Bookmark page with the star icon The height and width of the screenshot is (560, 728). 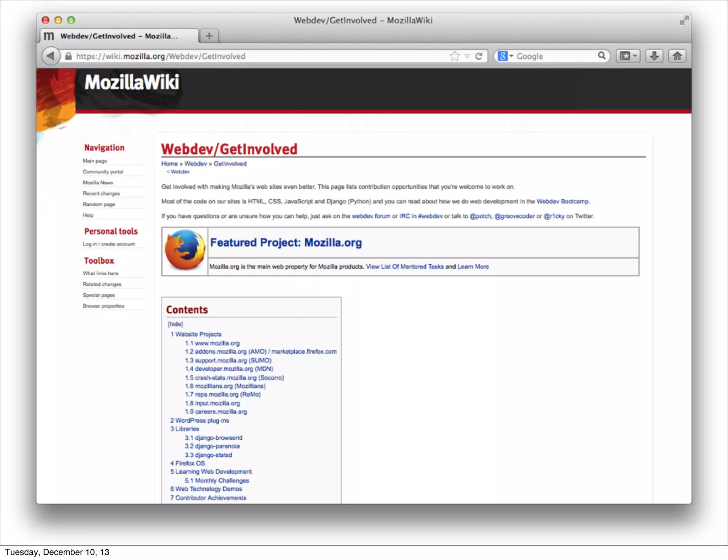(x=455, y=56)
